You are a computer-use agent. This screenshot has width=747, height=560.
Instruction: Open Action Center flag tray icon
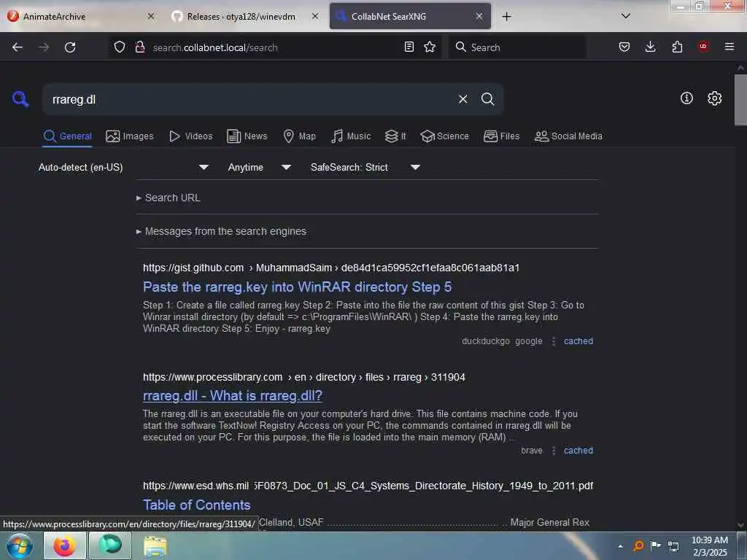tap(656, 545)
